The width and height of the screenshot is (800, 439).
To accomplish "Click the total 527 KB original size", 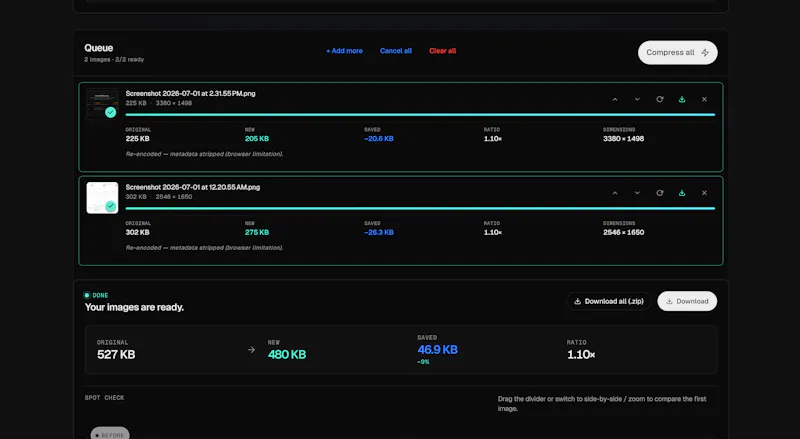I will [x=116, y=355].
